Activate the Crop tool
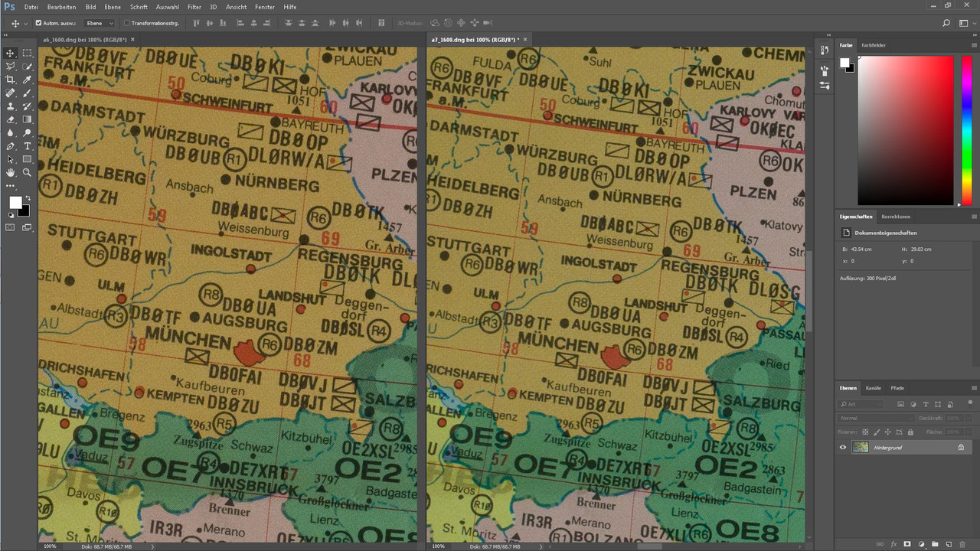Screen dimensions: 980x551 click(11, 80)
